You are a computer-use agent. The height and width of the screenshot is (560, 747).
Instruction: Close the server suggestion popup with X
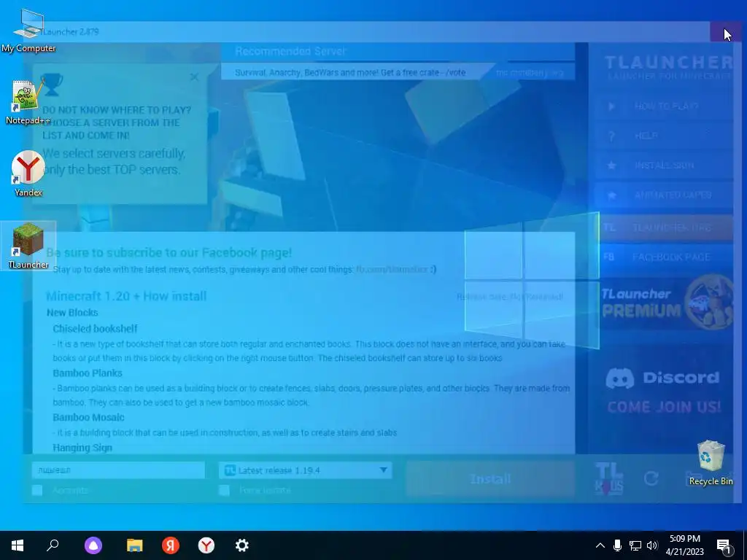point(194,77)
